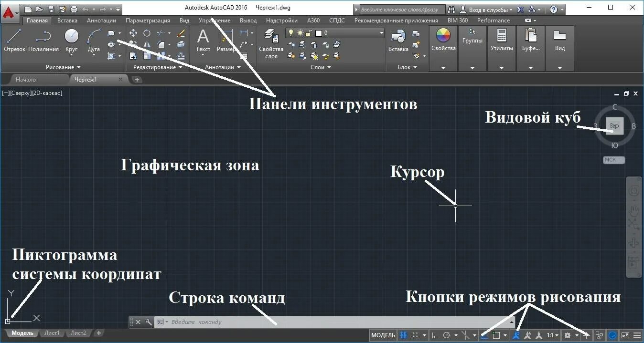Toggle Ortho mode in status bar

click(x=435, y=335)
